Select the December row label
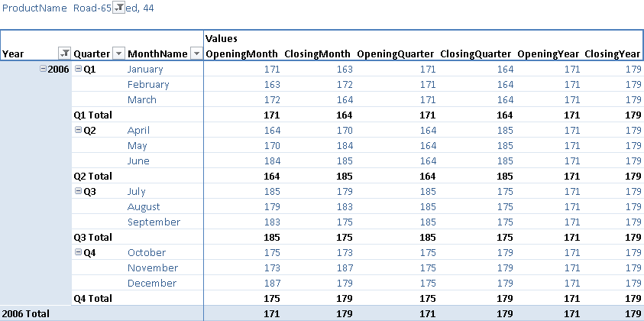Viewport: 644px width, 321px height. tap(152, 284)
